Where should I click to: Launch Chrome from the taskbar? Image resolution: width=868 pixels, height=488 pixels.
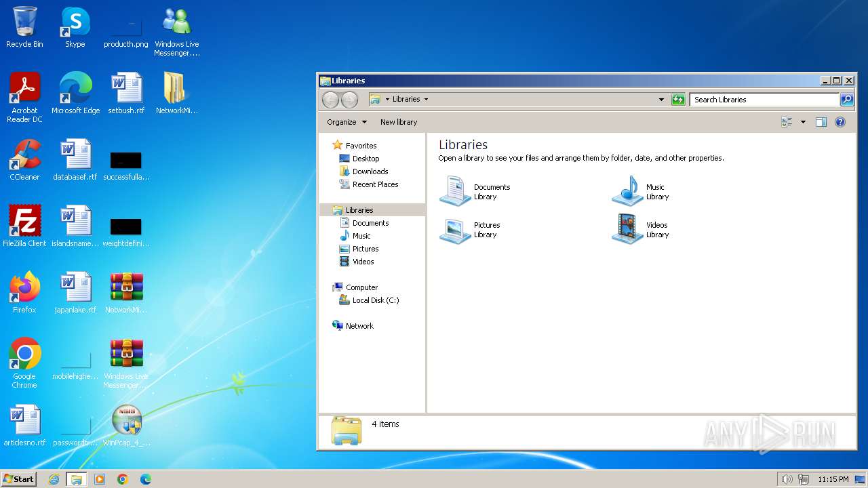coord(123,479)
